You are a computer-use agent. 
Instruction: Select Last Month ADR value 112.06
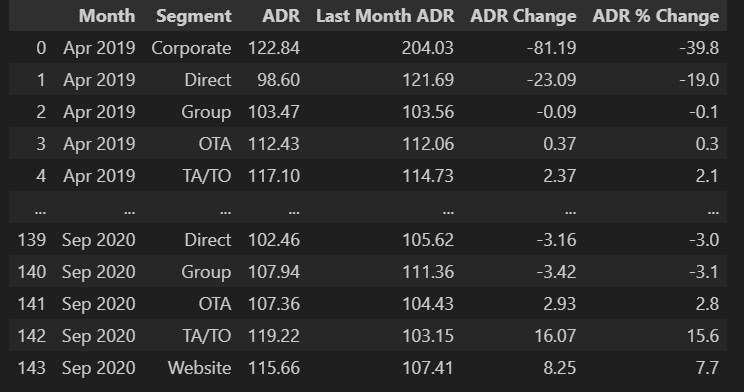tap(428, 144)
